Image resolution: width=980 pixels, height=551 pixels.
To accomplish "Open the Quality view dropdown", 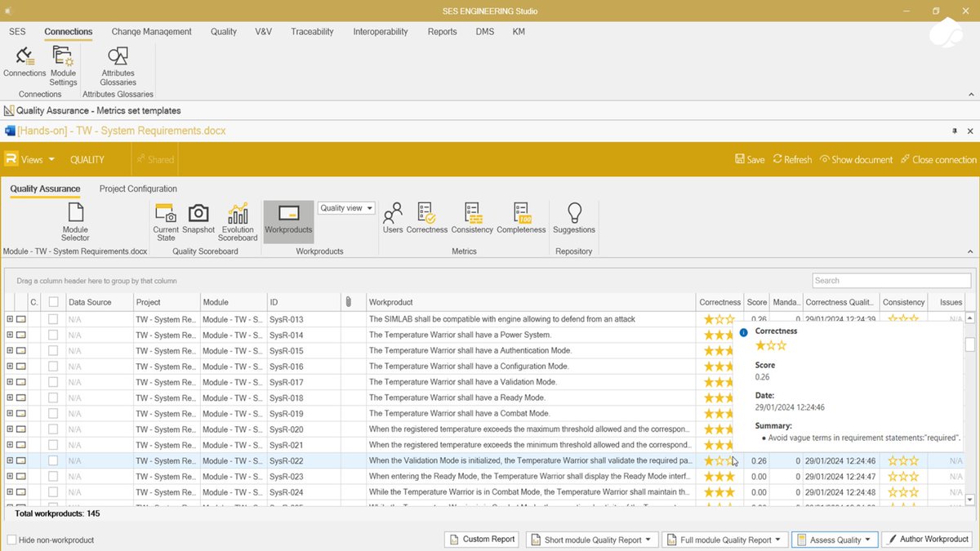I will (x=346, y=208).
